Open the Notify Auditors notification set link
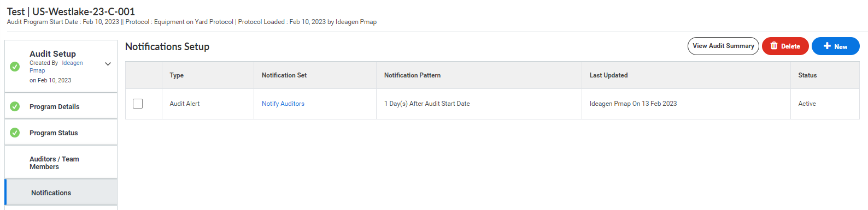This screenshot has height=210, width=868. (x=283, y=104)
